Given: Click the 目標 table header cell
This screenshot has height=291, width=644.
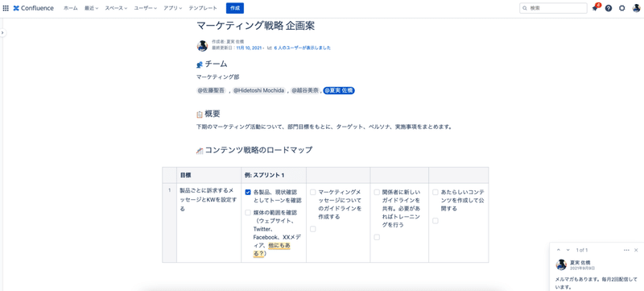Looking at the screenshot, I should click(209, 175).
